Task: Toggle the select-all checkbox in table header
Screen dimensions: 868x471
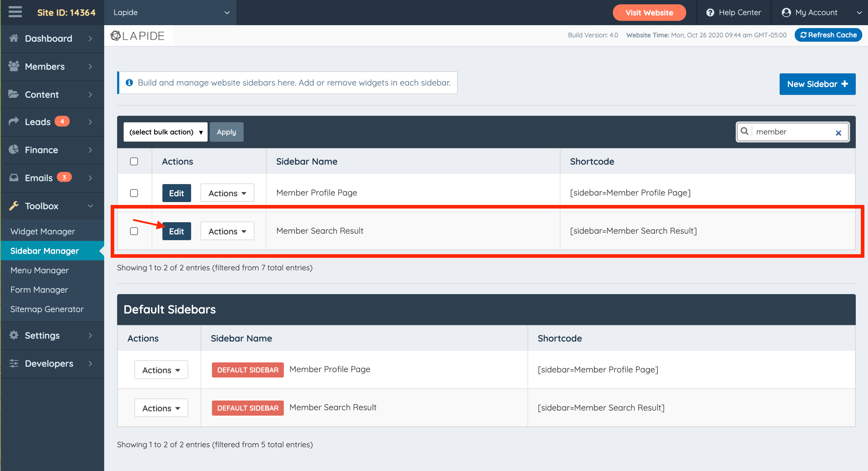Action: pyautogui.click(x=134, y=161)
